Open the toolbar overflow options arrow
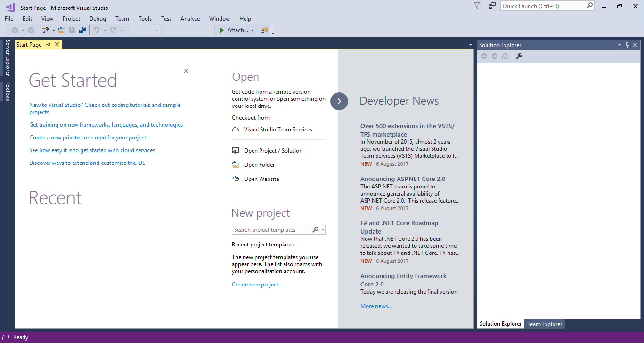Viewport: 644px width, 343px height. (273, 33)
